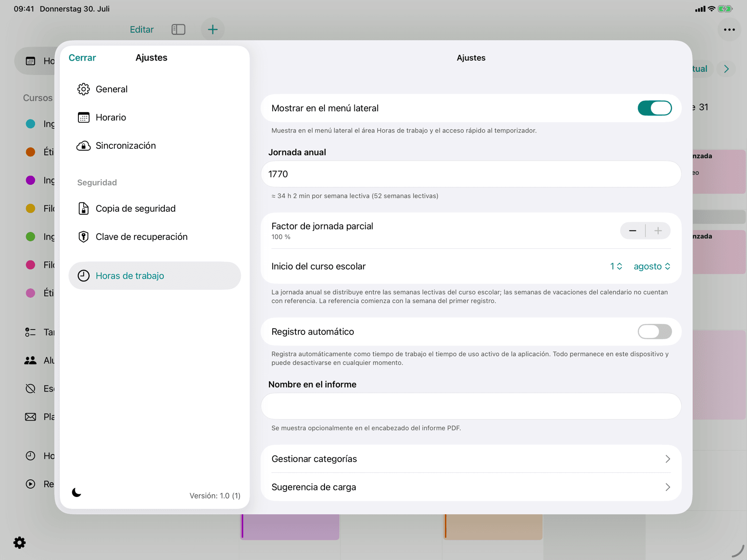Click the General gear icon
This screenshot has height=560, width=747.
[84, 89]
